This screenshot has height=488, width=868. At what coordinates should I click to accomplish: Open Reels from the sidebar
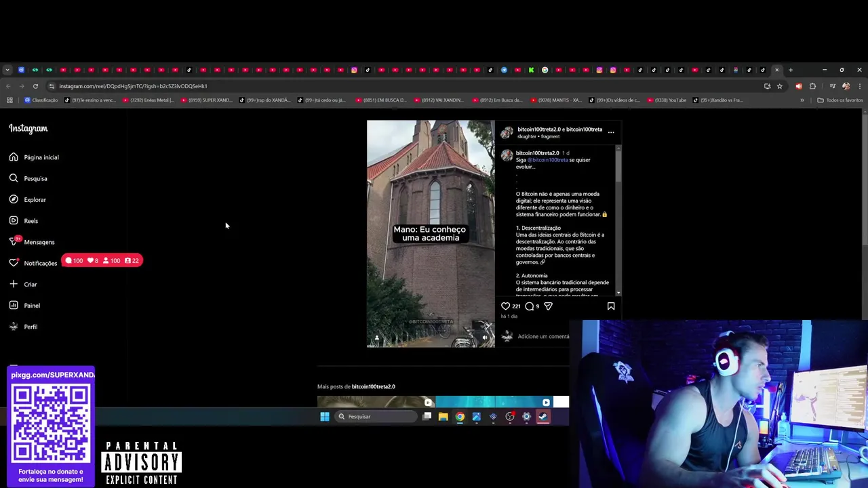point(23,220)
